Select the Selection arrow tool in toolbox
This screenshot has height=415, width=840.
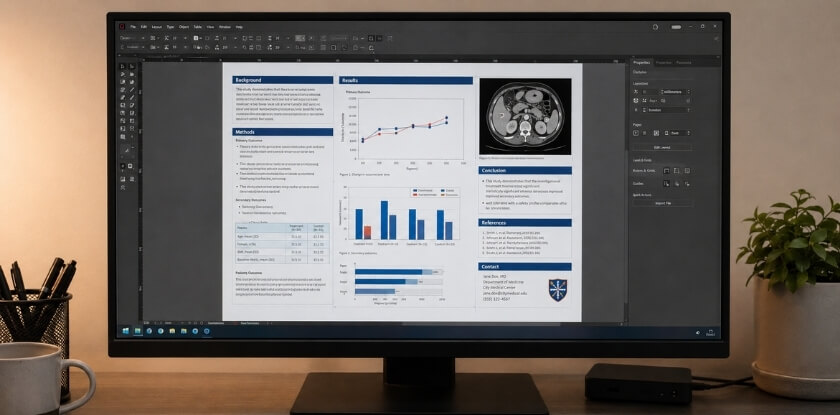pyautogui.click(x=123, y=66)
